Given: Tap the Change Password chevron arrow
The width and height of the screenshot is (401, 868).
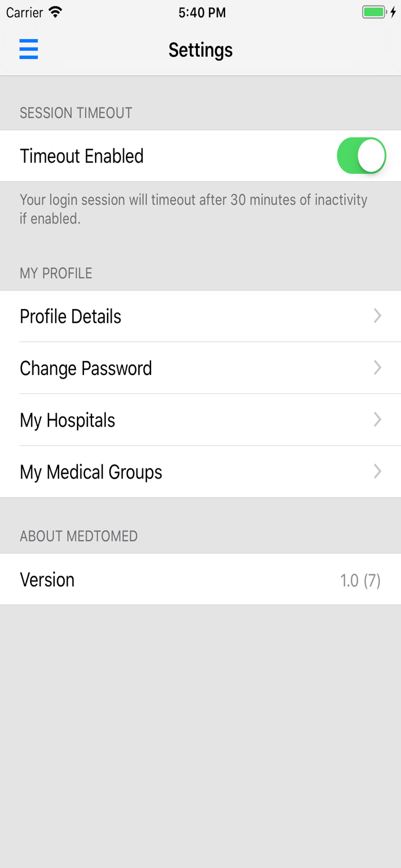Looking at the screenshot, I should point(377,368).
